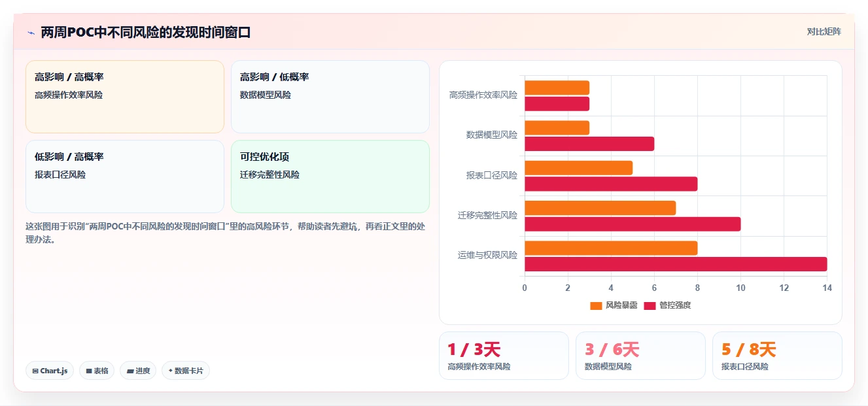
Task: Open the 可控优化项 card
Action: click(330, 177)
